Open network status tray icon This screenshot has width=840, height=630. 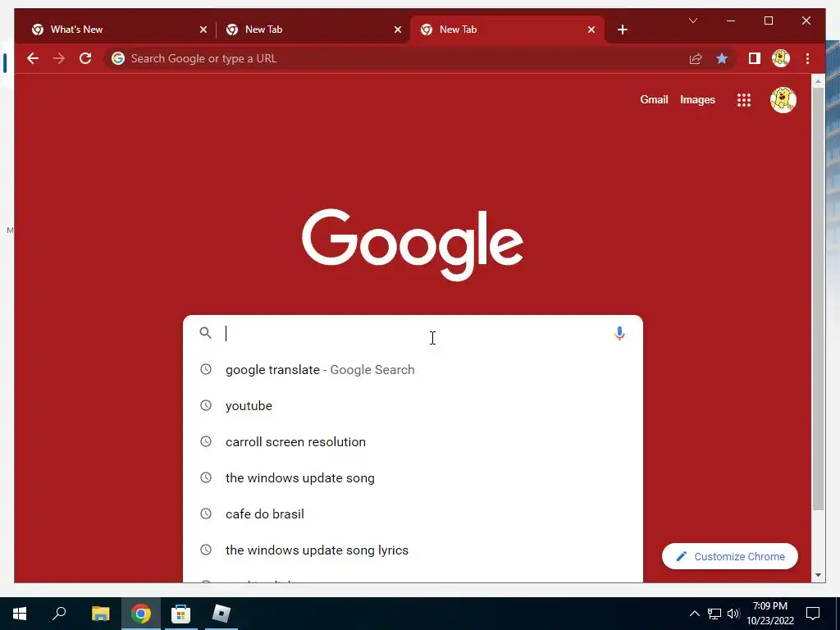pos(714,614)
